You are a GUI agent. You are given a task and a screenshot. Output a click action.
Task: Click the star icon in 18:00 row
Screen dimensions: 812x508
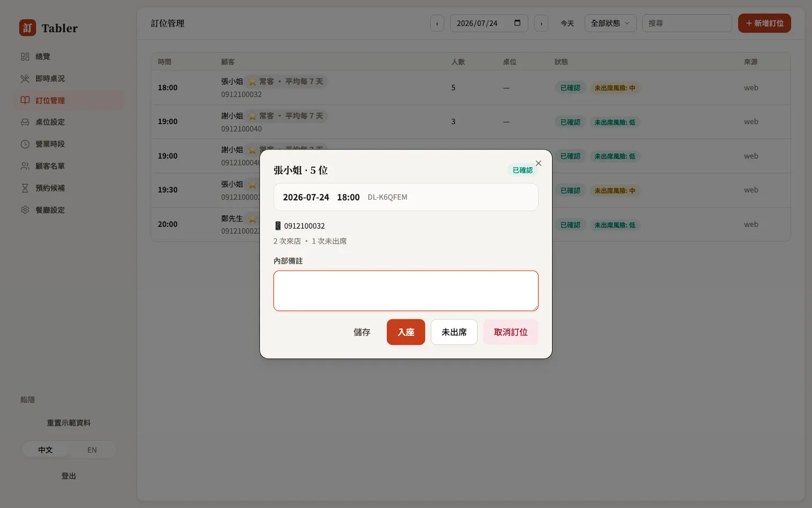click(x=253, y=82)
